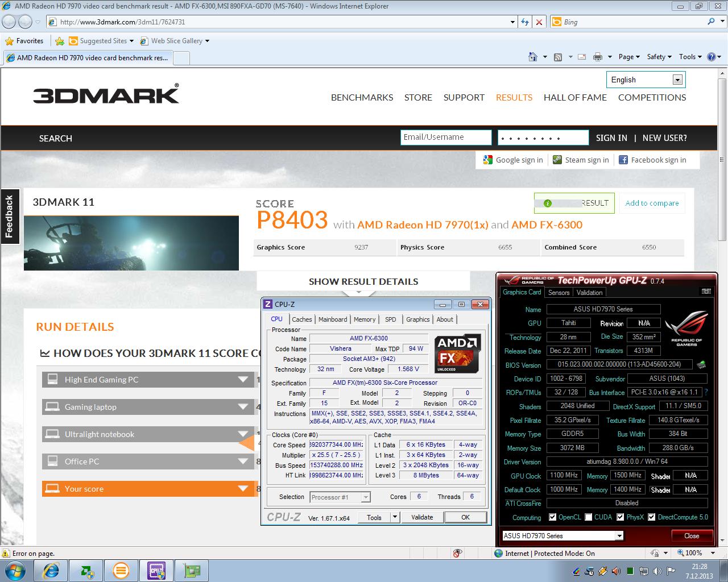
Task: Click the OK button in CPU-Z
Action: [x=465, y=517]
